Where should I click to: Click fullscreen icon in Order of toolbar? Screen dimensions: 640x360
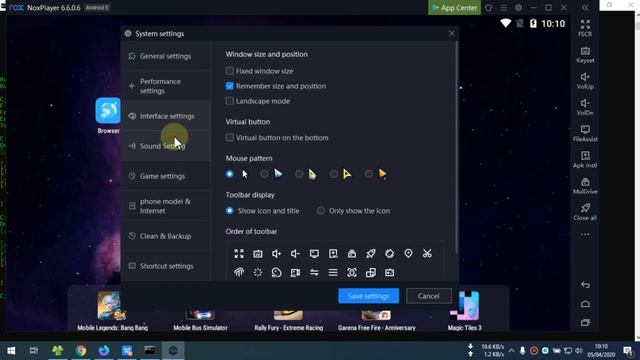pyautogui.click(x=239, y=253)
